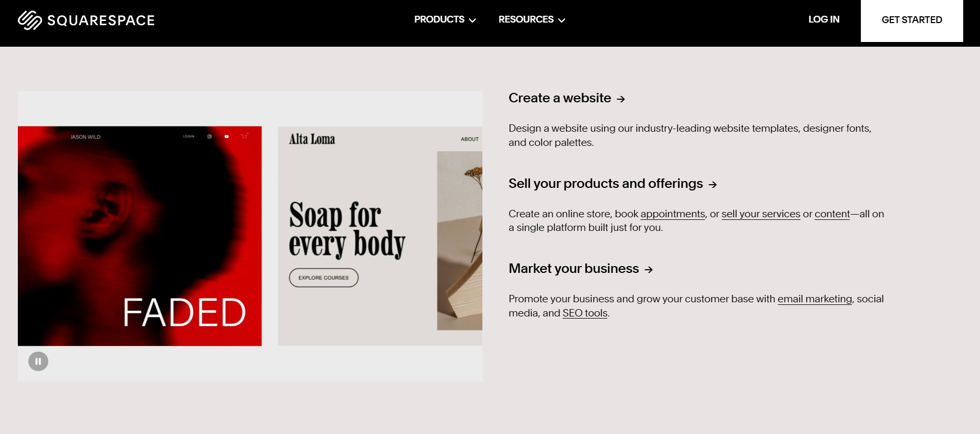Viewport: 980px width, 434px height.
Task: Open the SEO tools link
Action: click(x=585, y=313)
